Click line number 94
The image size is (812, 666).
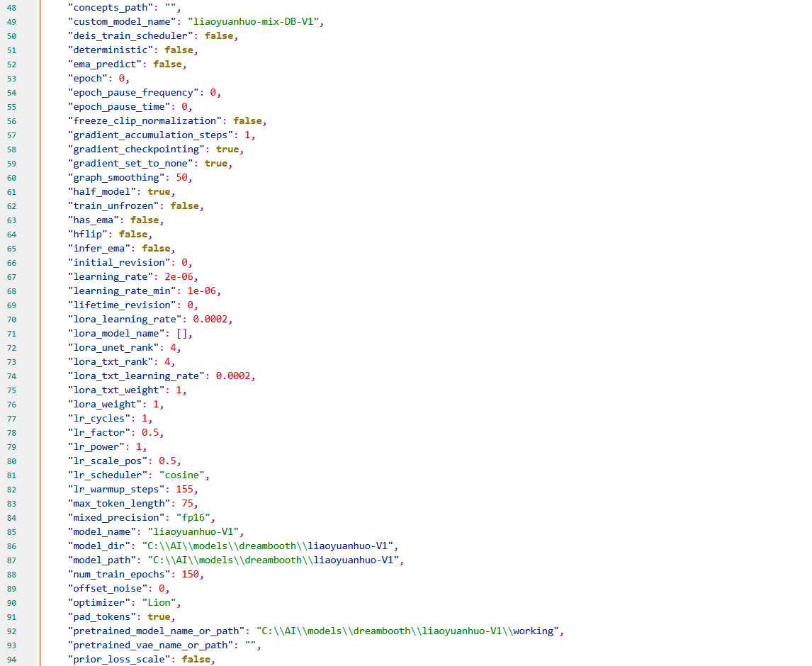click(11, 659)
